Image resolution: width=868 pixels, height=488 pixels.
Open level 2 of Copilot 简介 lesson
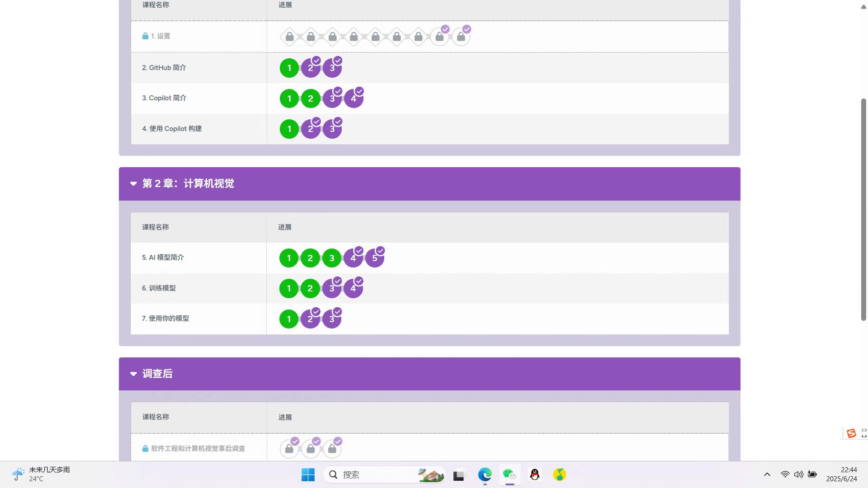coord(311,99)
